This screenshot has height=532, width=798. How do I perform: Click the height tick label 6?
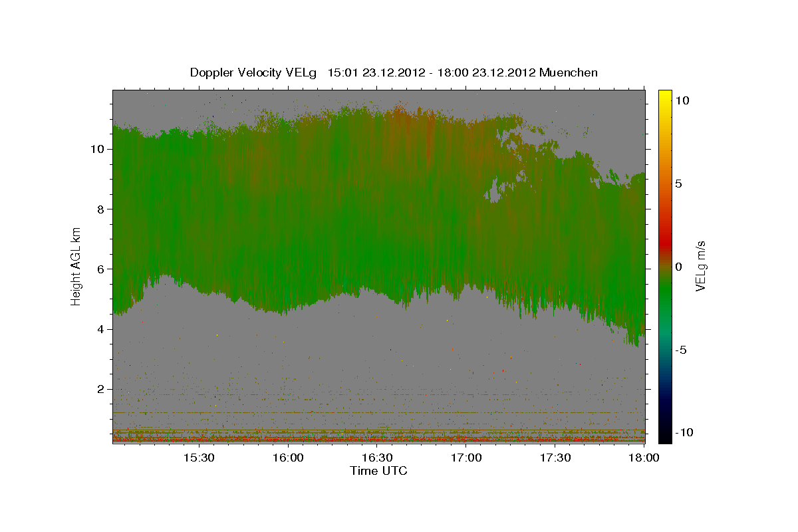point(101,269)
